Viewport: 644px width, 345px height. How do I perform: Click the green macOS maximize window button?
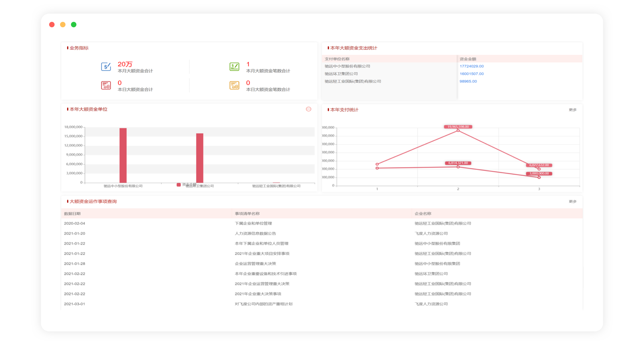(x=74, y=25)
